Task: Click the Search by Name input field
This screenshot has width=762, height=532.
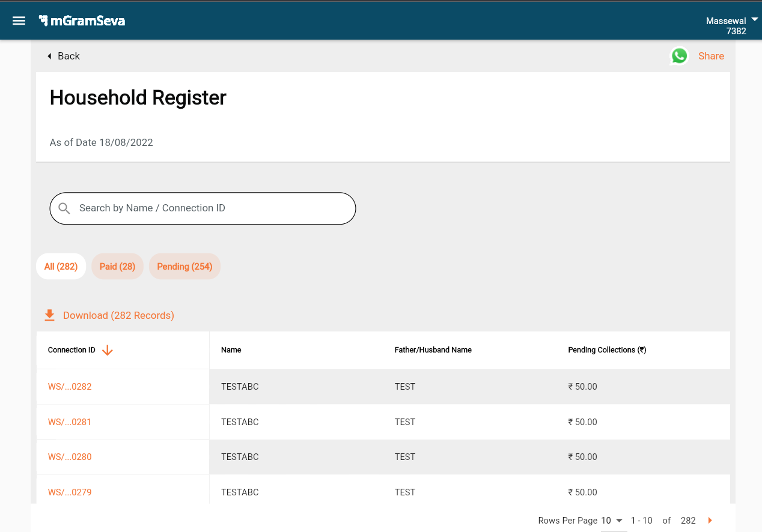Action: click(210, 208)
